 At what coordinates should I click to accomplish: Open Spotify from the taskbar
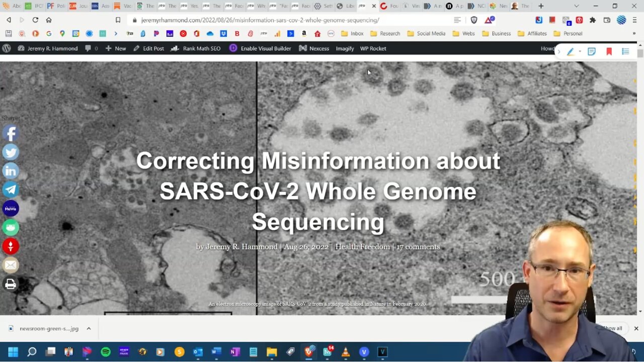point(106,352)
